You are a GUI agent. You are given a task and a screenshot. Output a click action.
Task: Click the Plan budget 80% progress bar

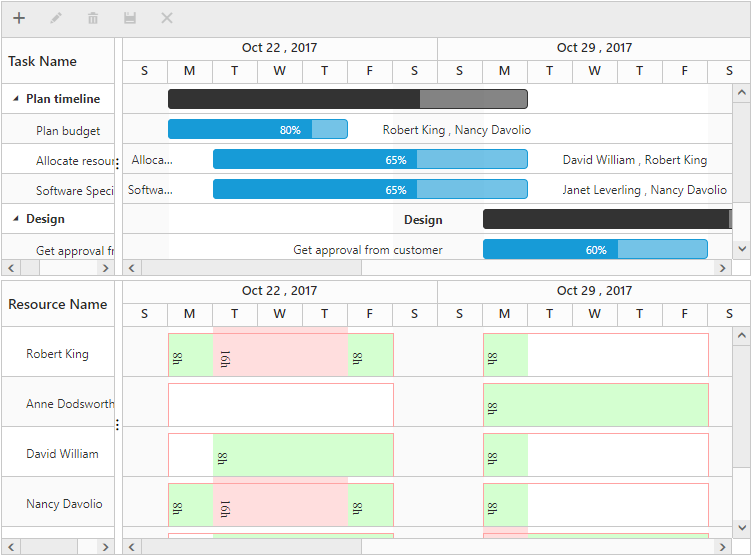tap(257, 129)
